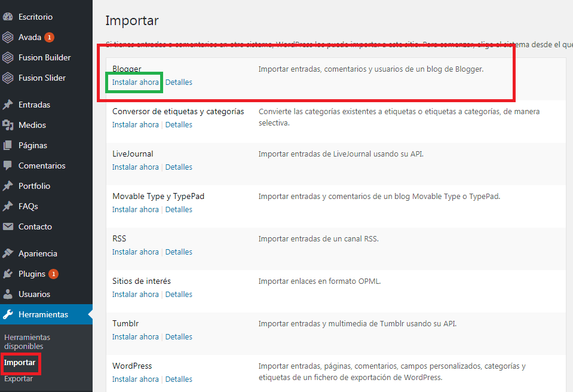Install the LiveJournal importer

pyautogui.click(x=135, y=167)
